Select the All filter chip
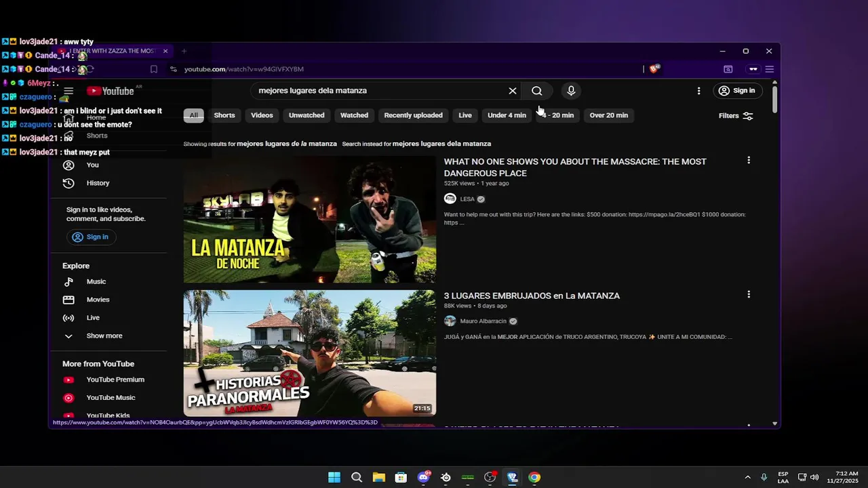The height and width of the screenshot is (488, 868). pyautogui.click(x=194, y=115)
